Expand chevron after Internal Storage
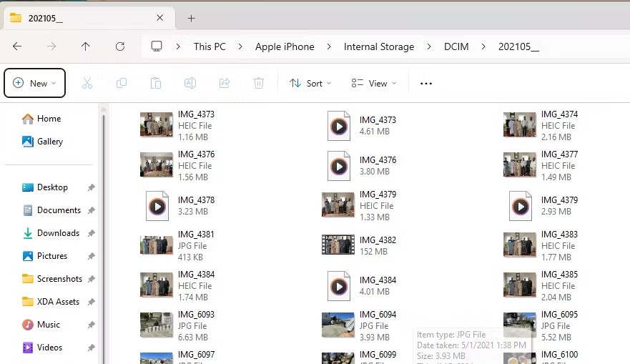 tap(429, 46)
